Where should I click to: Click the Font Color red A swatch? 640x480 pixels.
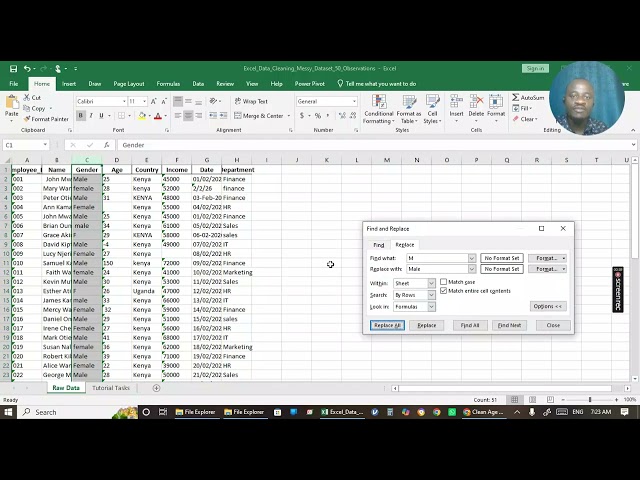coord(158,116)
